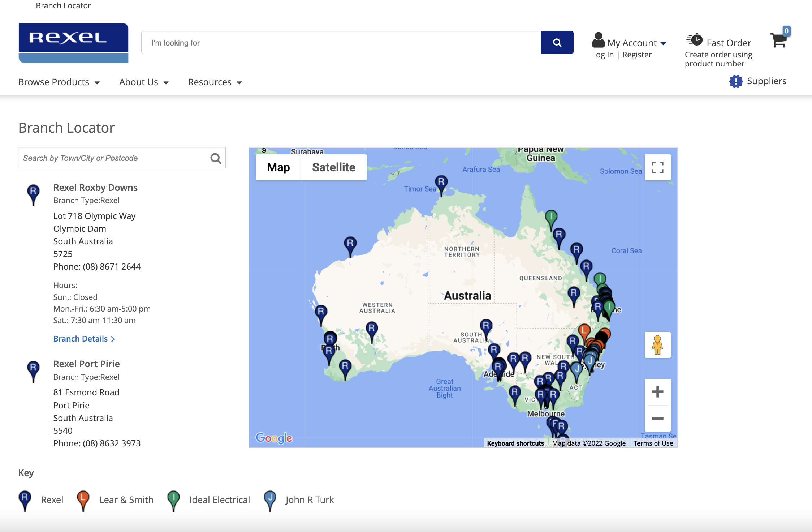Click the Rexel Port Pirie pin icon
This screenshot has height=532, width=812.
click(x=33, y=372)
